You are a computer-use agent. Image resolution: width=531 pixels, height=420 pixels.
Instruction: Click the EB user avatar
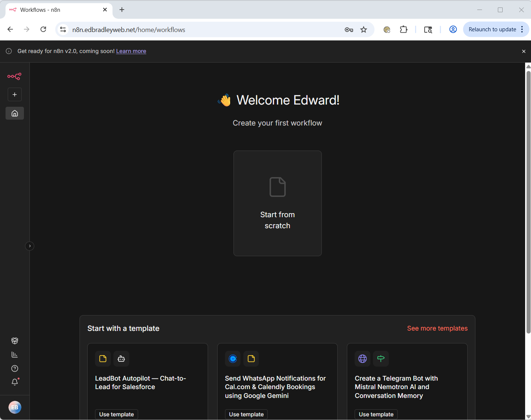15,407
